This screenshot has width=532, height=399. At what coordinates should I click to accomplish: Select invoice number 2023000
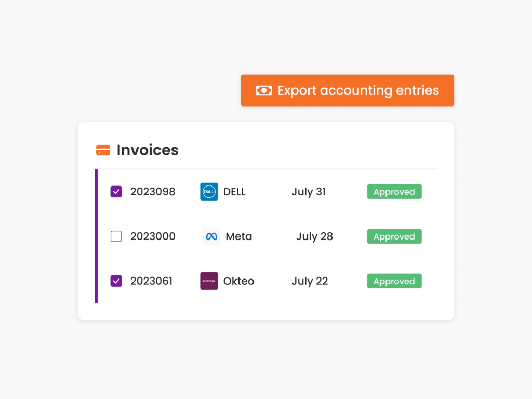pyautogui.click(x=153, y=236)
